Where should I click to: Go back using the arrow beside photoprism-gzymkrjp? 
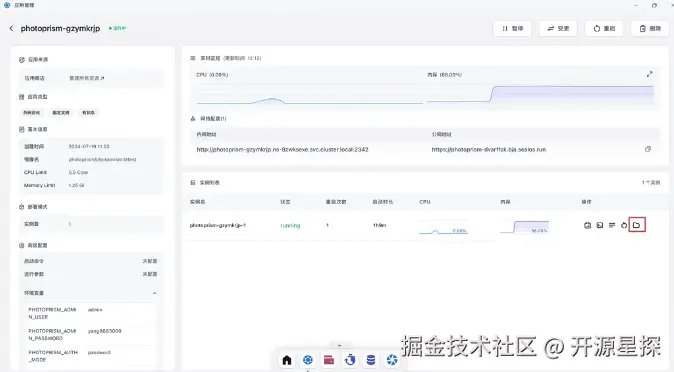point(11,28)
